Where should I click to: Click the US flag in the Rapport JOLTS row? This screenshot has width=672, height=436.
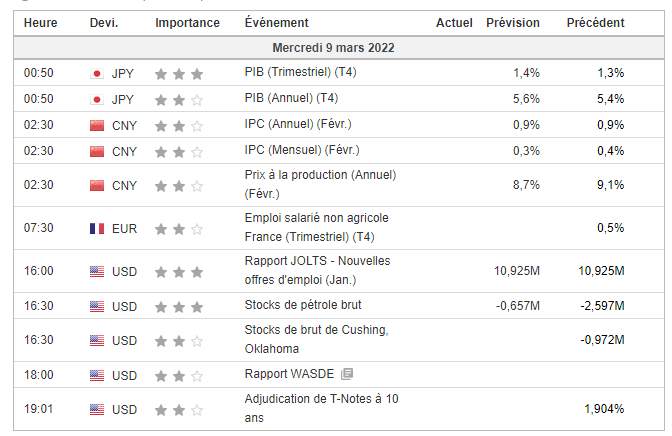97,271
